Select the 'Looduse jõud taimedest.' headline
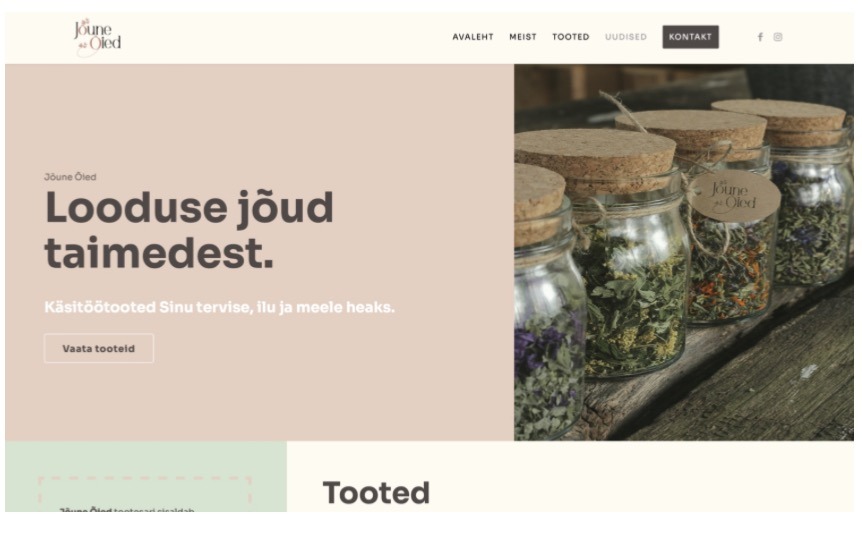This screenshot has width=862, height=538. coord(189,230)
